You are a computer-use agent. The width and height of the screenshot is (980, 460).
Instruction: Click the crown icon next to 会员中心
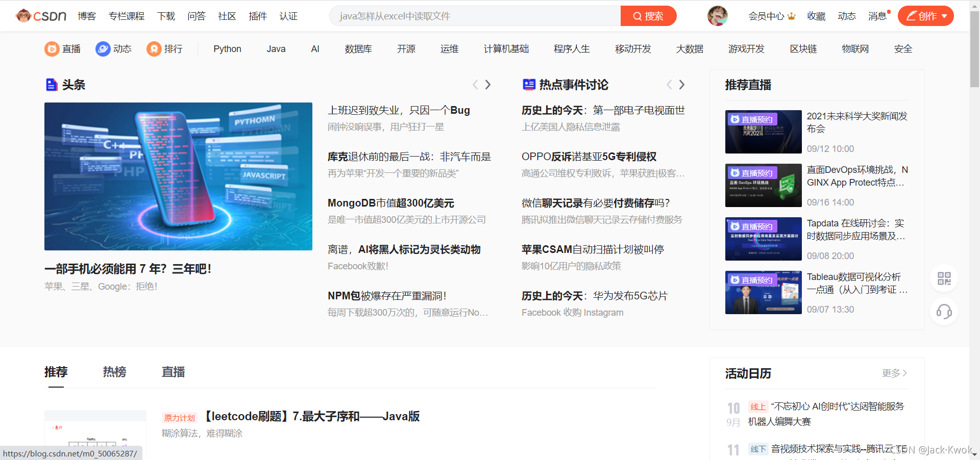[791, 16]
